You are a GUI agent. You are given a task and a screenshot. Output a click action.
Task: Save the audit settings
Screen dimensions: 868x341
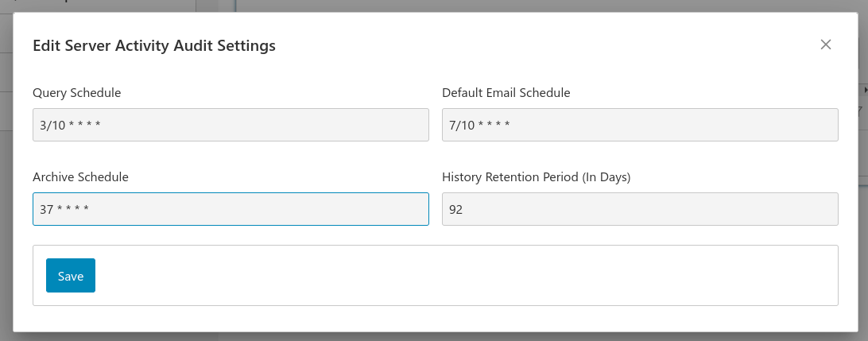[x=70, y=275]
